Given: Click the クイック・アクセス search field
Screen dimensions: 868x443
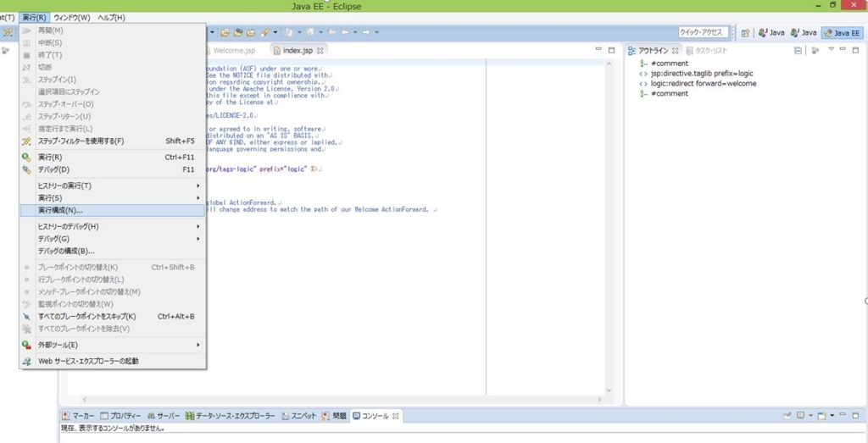Looking at the screenshot, I should pyautogui.click(x=703, y=33).
